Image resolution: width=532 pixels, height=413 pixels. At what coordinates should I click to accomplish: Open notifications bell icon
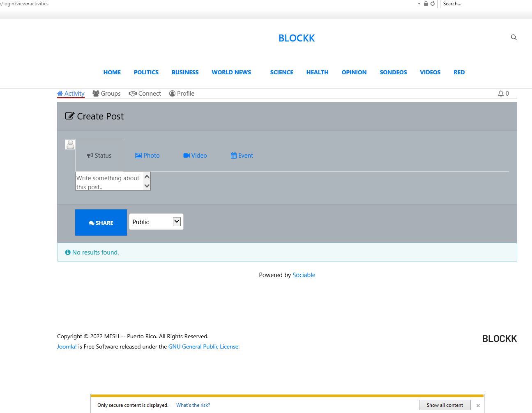click(501, 94)
